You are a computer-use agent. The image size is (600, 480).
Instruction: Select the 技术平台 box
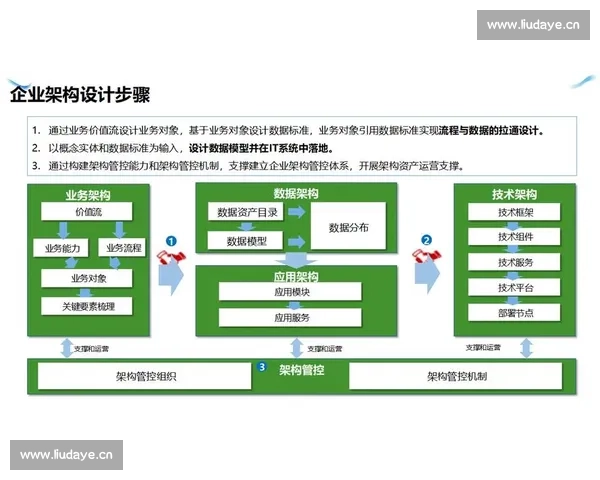[x=514, y=287]
